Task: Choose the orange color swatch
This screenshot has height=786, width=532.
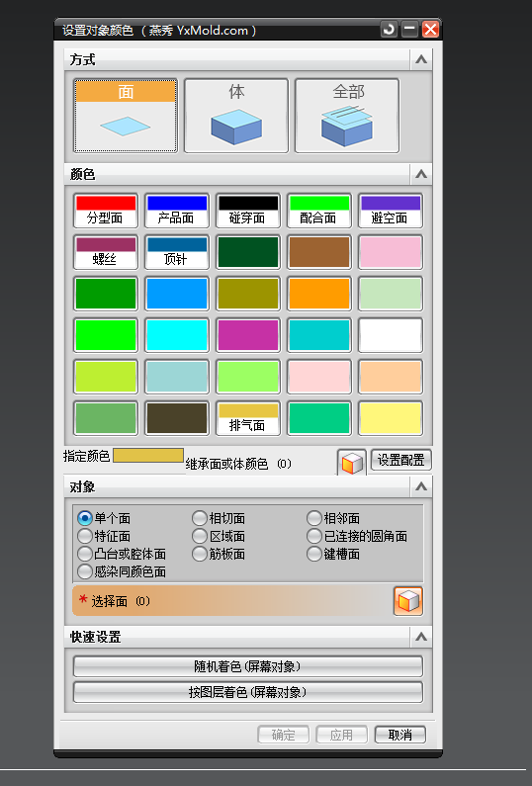Action: (x=318, y=294)
